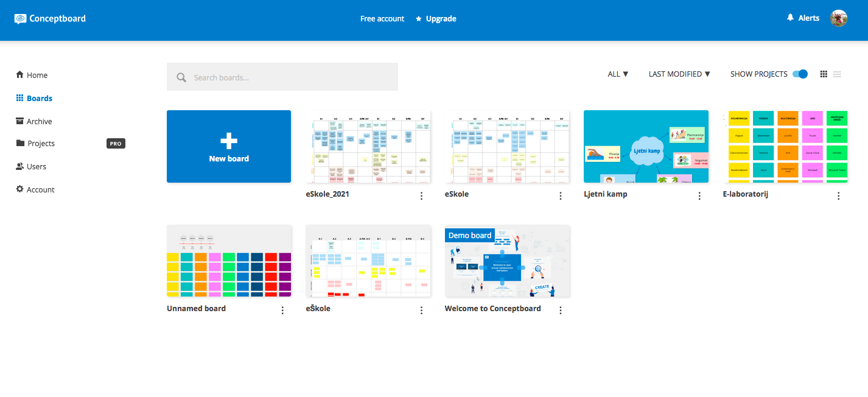
Task: Open options menu for E-laboratorij board
Action: [x=838, y=195]
